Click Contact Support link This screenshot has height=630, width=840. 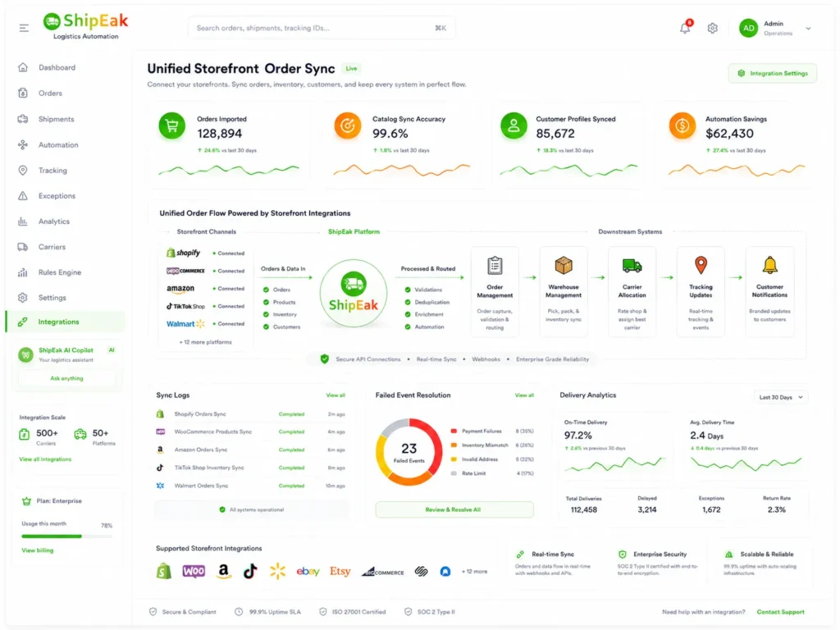[x=781, y=612]
